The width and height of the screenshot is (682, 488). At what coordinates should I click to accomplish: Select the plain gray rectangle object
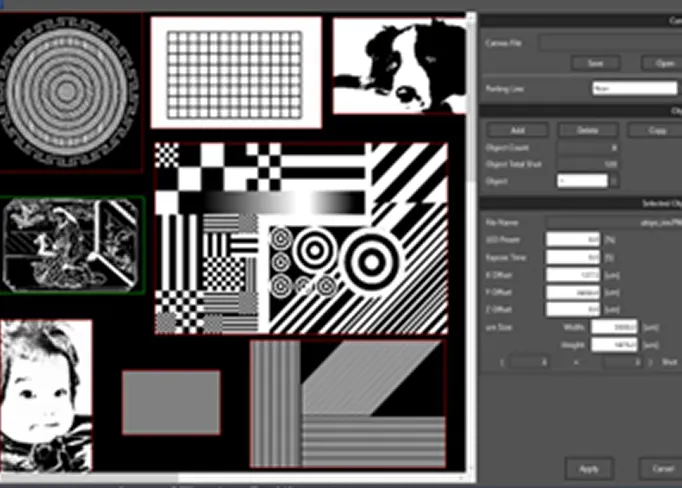pyautogui.click(x=171, y=402)
